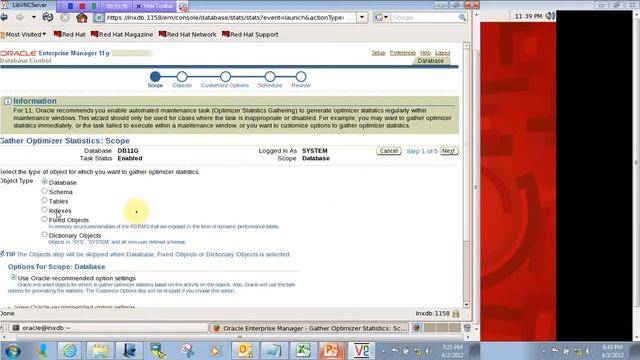Click the page vertical scrollbar up arrow

point(466,46)
